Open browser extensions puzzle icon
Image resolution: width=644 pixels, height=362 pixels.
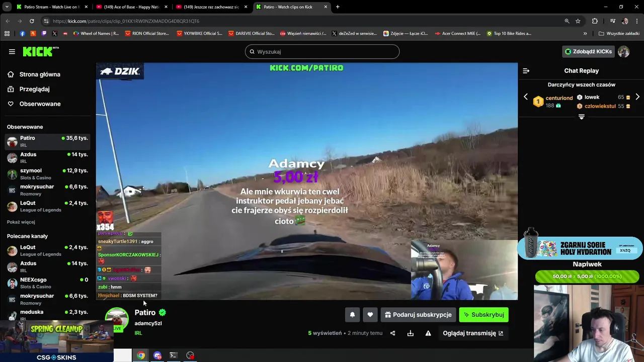pyautogui.click(x=595, y=21)
